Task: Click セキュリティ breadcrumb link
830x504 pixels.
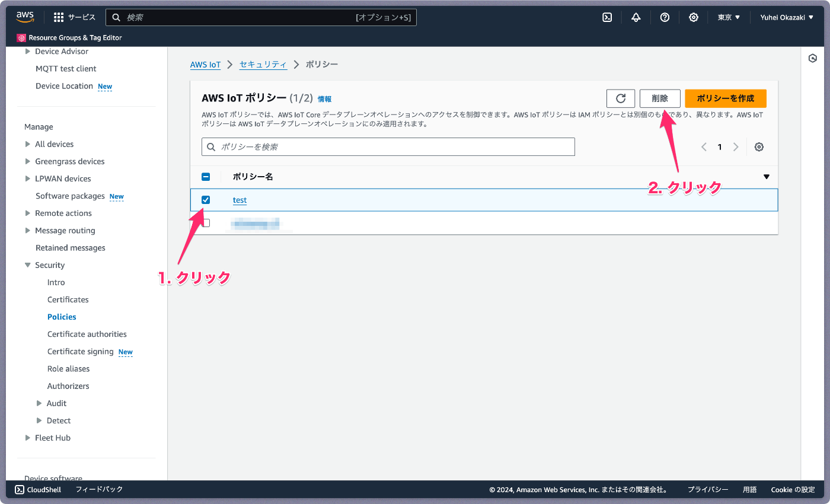Action: pyautogui.click(x=263, y=64)
